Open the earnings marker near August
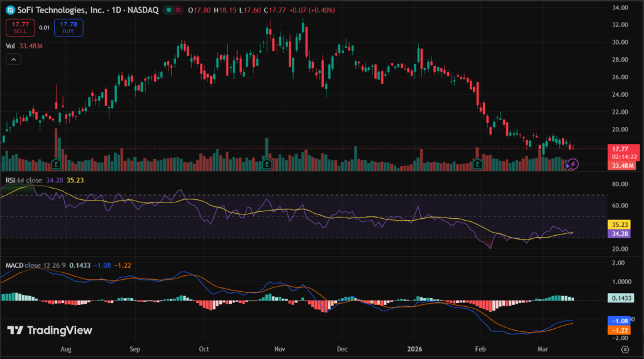 pos(58,163)
